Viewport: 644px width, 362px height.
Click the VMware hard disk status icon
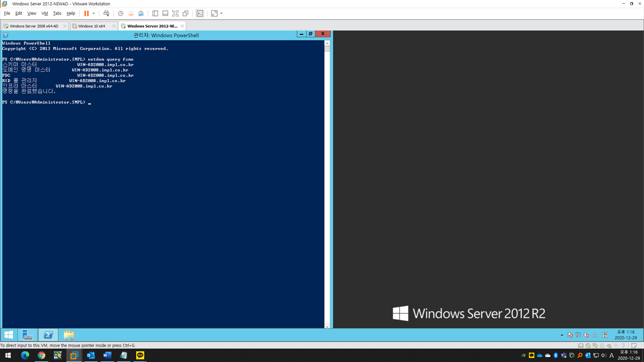tap(581, 346)
